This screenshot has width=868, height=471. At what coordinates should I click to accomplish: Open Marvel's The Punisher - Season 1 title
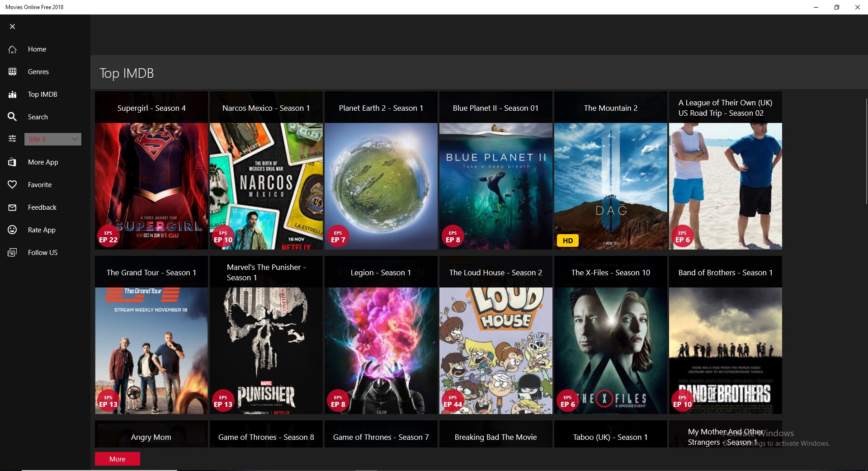pos(266,273)
